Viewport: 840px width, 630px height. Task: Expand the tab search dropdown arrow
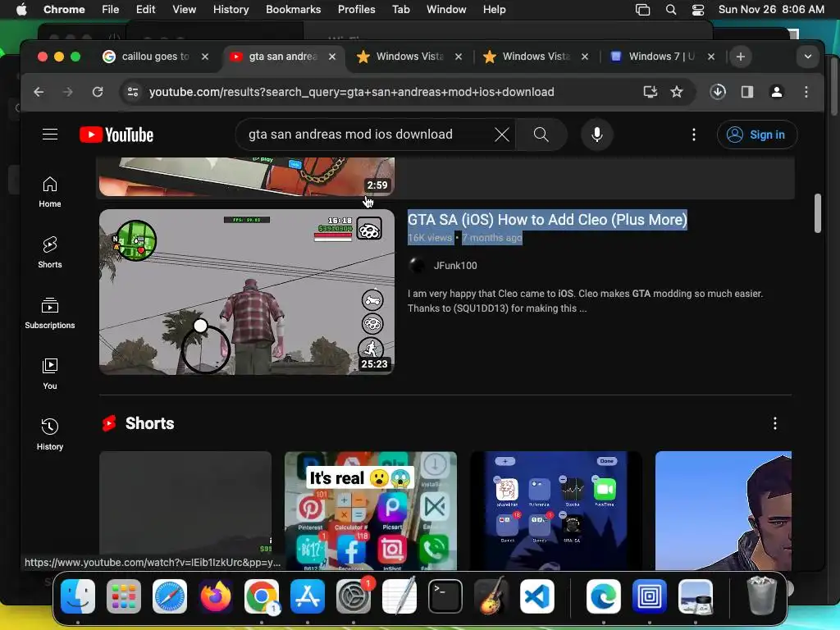pyautogui.click(x=808, y=57)
